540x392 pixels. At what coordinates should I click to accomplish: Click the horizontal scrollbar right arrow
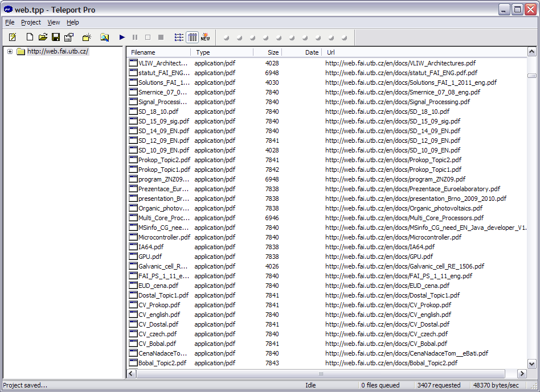(x=522, y=374)
